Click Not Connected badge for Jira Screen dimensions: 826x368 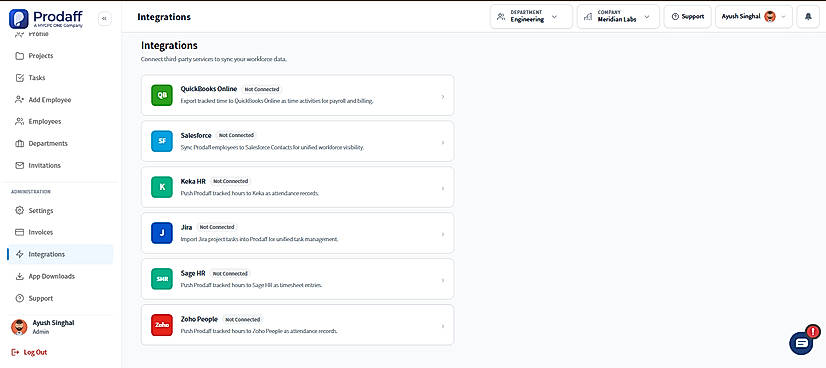pos(217,227)
